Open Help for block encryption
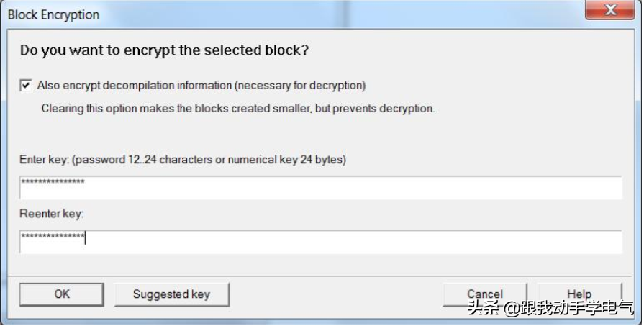This screenshot has height=326, width=644. click(579, 294)
